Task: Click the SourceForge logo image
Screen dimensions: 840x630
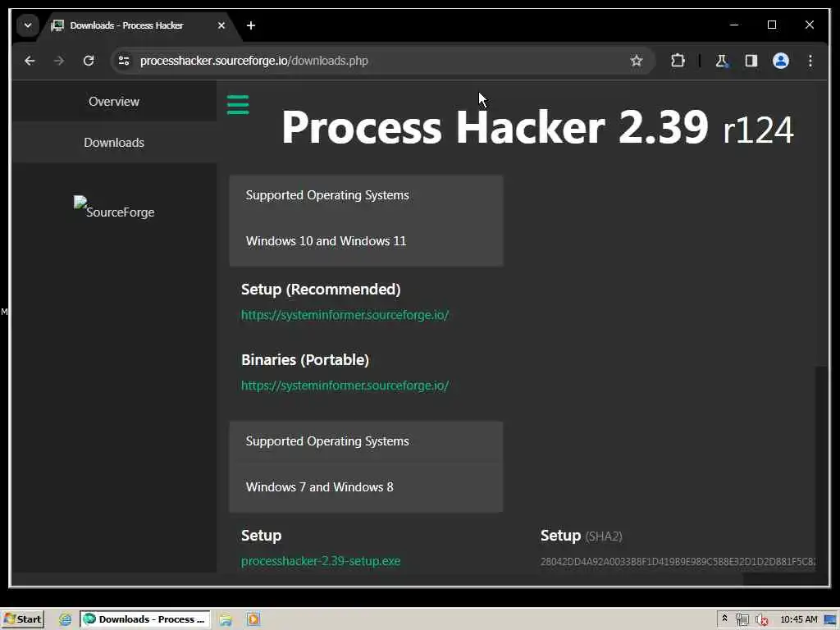Action: [114, 208]
